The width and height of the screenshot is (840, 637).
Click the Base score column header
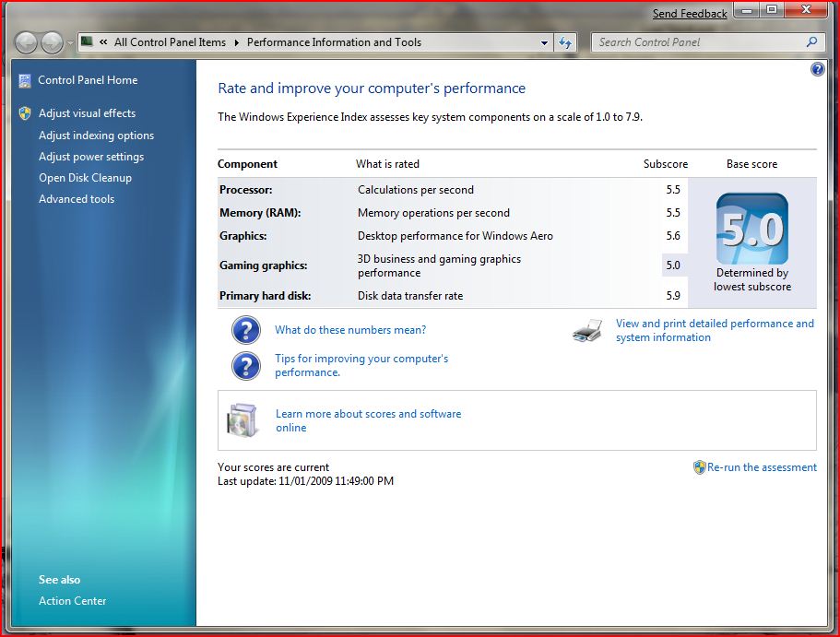pyautogui.click(x=751, y=164)
